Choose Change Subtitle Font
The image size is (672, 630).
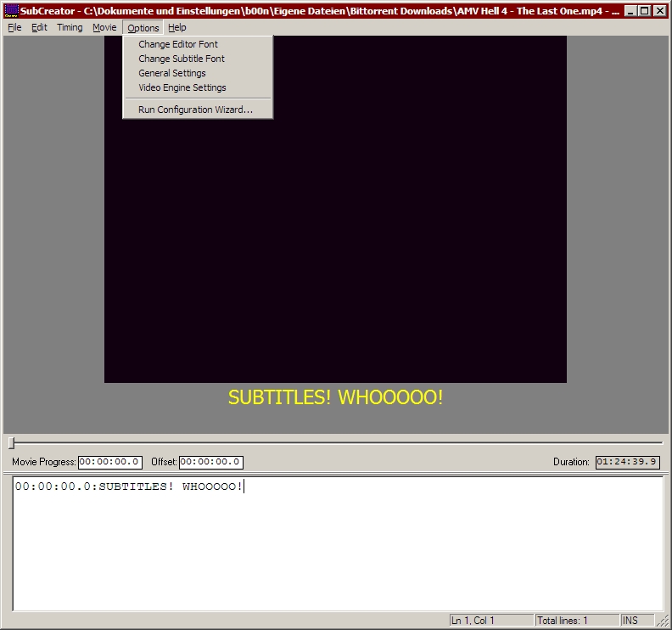coord(198,59)
